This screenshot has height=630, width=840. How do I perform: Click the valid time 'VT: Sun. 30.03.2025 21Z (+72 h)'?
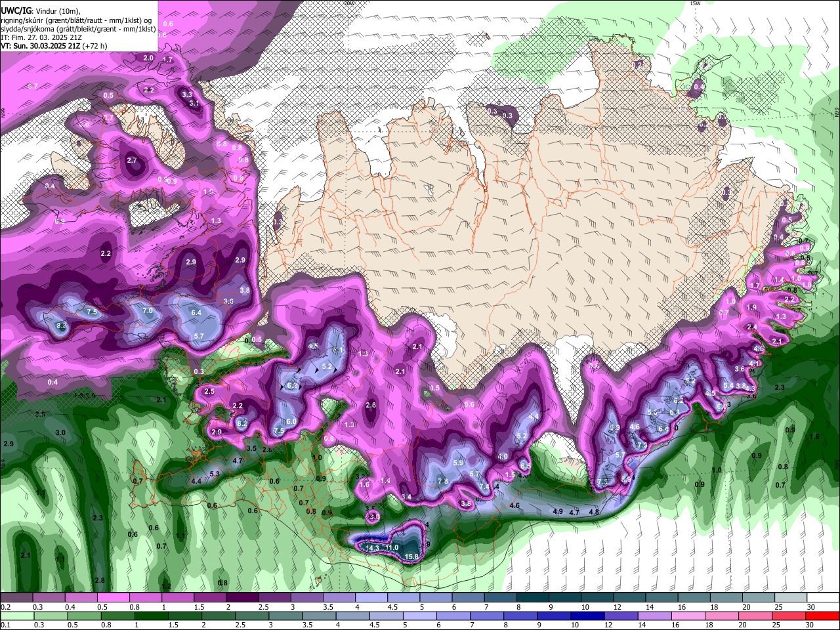point(54,46)
